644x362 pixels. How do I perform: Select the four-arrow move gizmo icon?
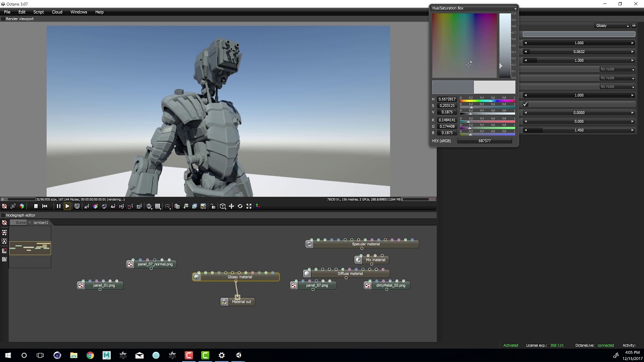(x=231, y=206)
